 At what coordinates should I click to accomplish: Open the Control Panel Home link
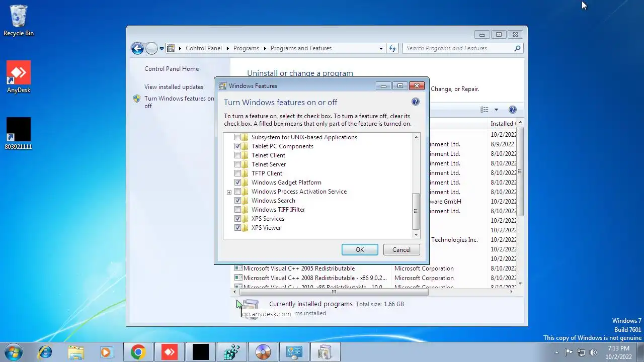pyautogui.click(x=172, y=69)
